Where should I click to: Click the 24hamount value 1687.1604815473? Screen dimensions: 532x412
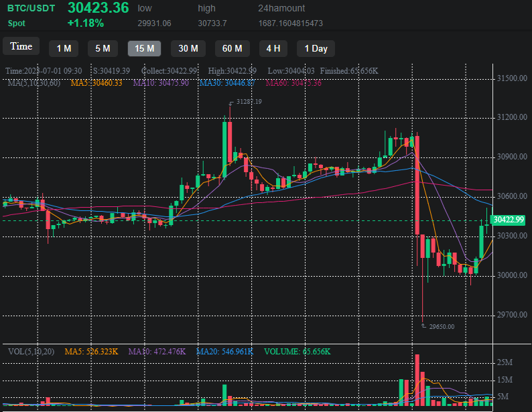coord(291,23)
